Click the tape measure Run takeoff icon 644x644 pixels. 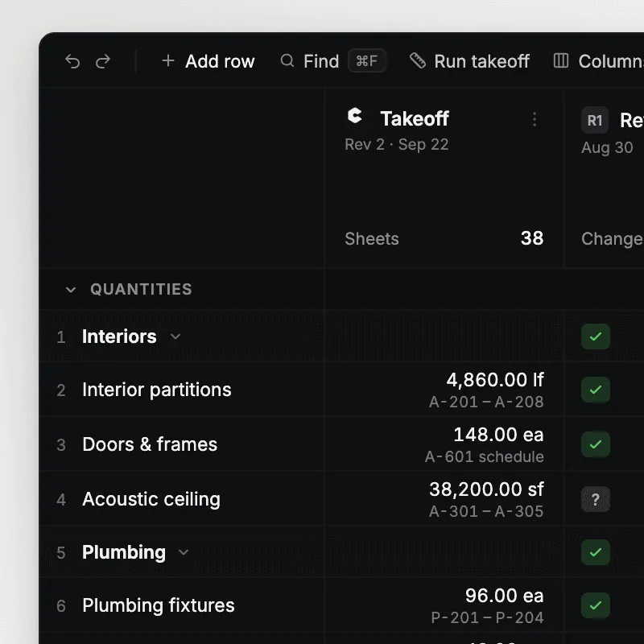(418, 61)
